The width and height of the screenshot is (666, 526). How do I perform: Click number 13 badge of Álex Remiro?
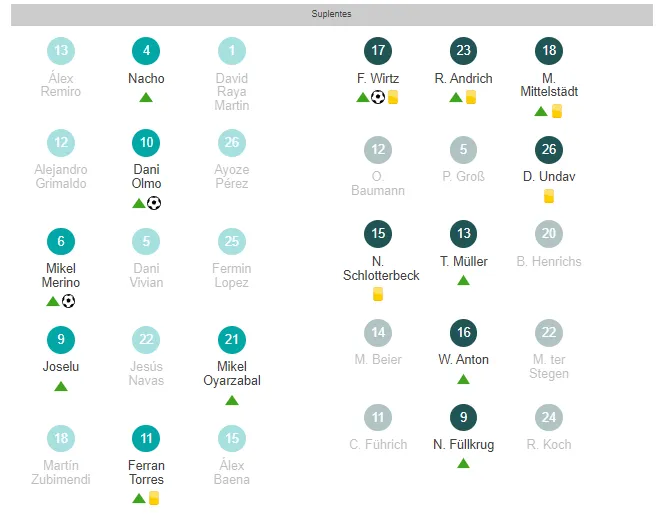[61, 51]
